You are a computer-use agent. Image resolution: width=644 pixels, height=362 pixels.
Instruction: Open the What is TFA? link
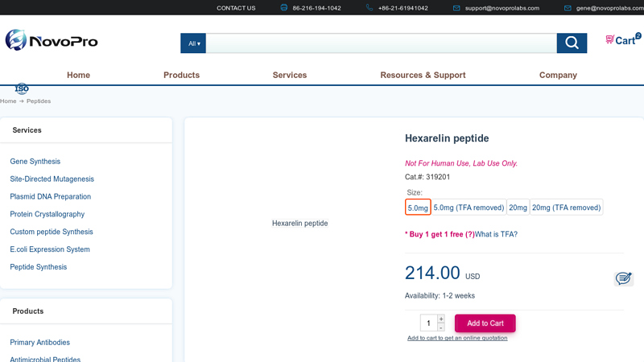tap(496, 234)
